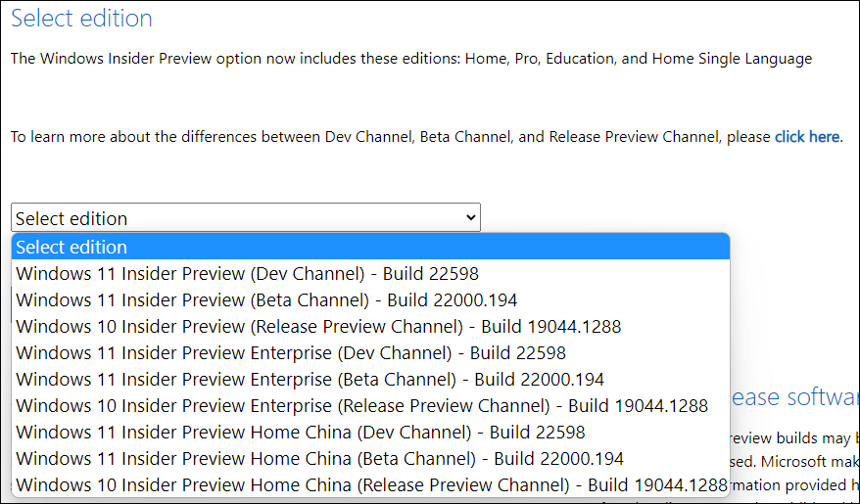Image resolution: width=860 pixels, height=504 pixels.
Task: Choose Windows 10 Insider Preview Home China (Release Preview)
Action: pos(371,484)
